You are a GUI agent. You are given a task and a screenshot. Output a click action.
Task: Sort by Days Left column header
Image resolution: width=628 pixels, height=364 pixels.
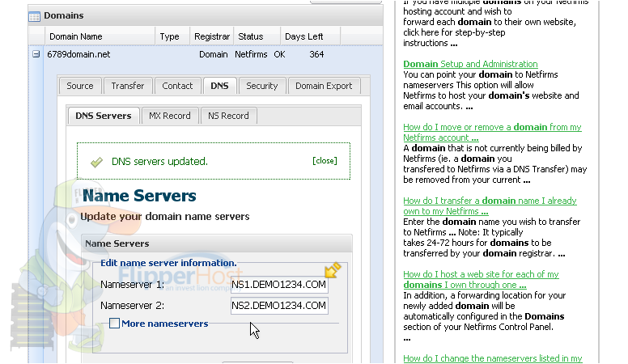tap(310, 36)
